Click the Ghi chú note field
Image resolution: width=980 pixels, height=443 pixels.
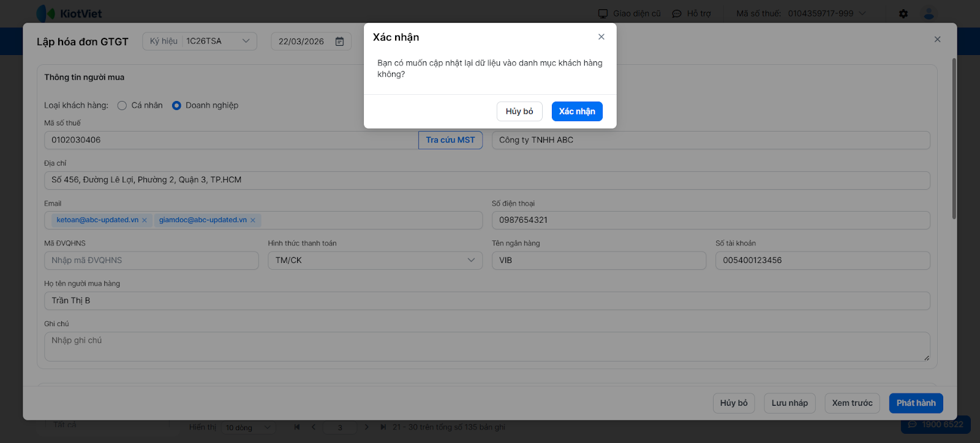coord(487,346)
